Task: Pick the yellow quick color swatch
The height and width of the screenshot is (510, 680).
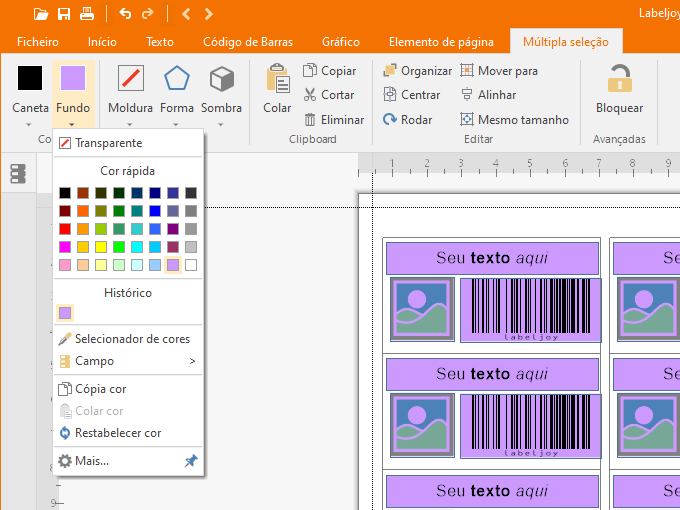Action: tap(101, 247)
